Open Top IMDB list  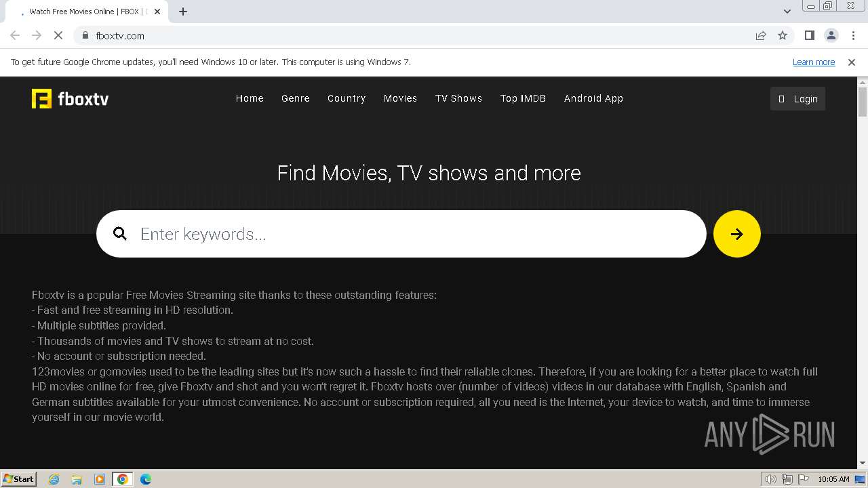[523, 98]
